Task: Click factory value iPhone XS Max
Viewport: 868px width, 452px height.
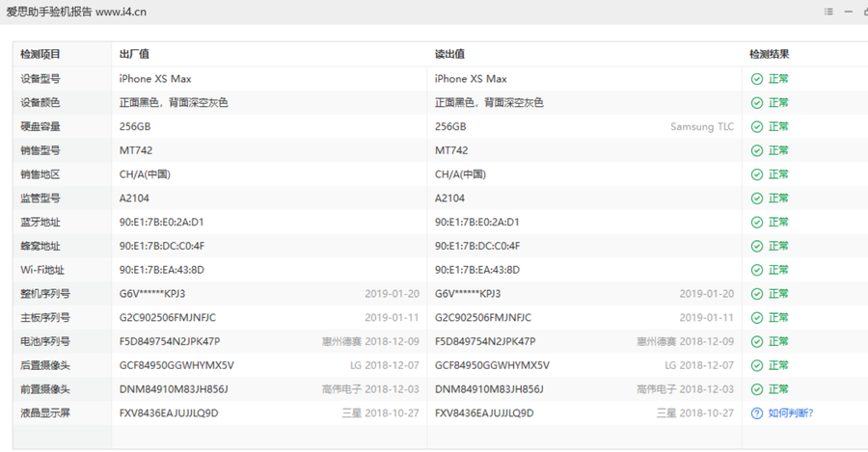Action: point(155,79)
